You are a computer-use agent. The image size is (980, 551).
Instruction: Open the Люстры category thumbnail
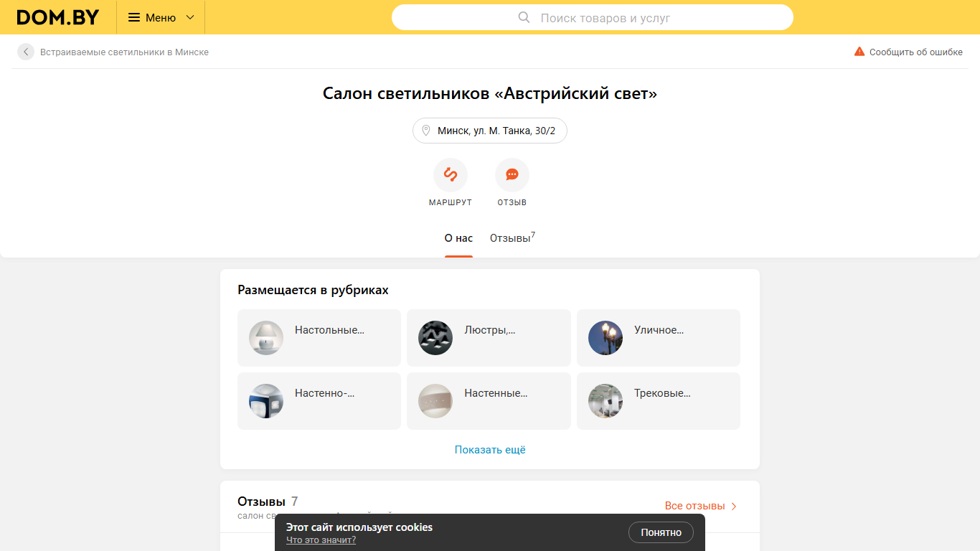coord(435,338)
